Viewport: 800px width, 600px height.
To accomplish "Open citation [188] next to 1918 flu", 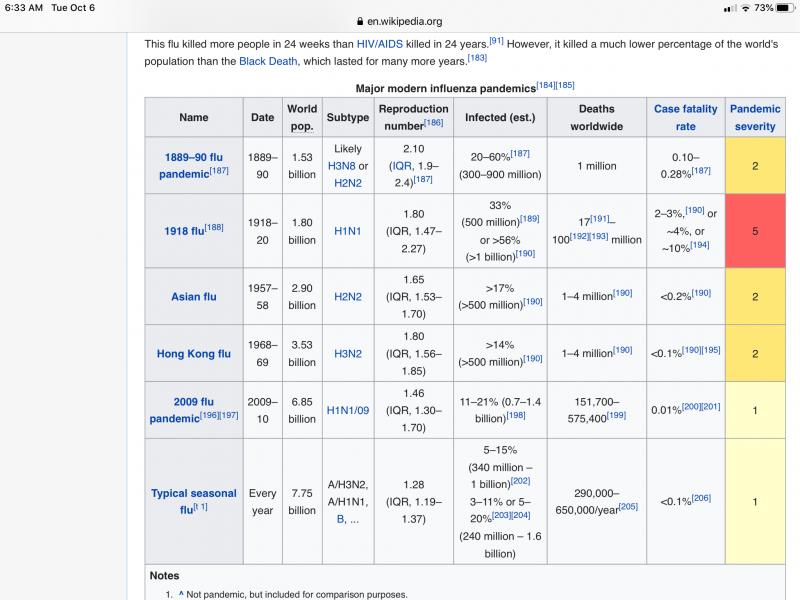I will pyautogui.click(x=214, y=227).
